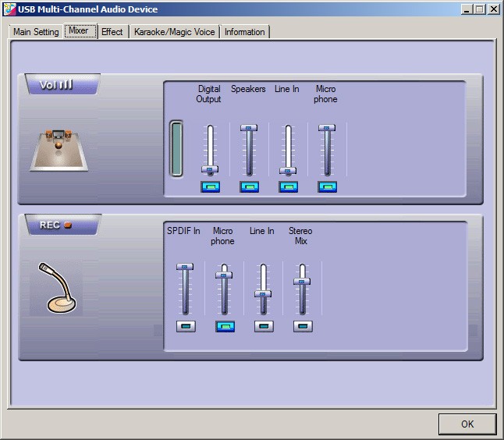Toggle playback Microphone mute button
This screenshot has width=504, height=440.
(327, 186)
